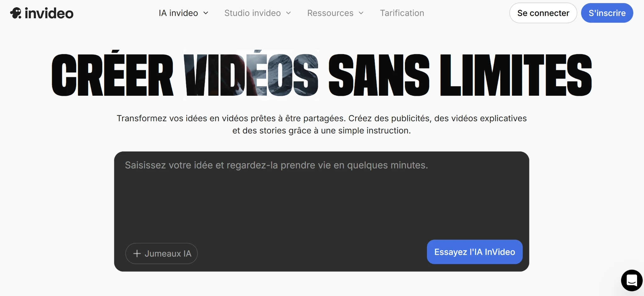Expand the IA invideo dropdown chevron
This screenshot has height=296, width=644.
[x=206, y=13]
